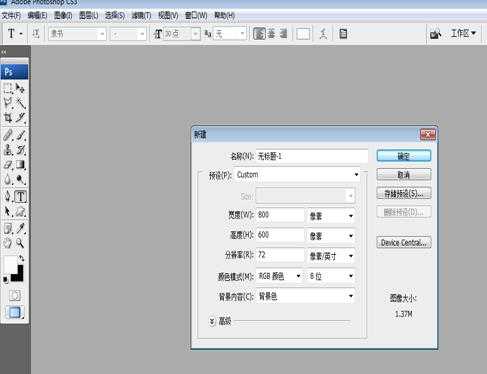The height and width of the screenshot is (374, 487).
Task: Set left text alignment
Action: pos(259,34)
